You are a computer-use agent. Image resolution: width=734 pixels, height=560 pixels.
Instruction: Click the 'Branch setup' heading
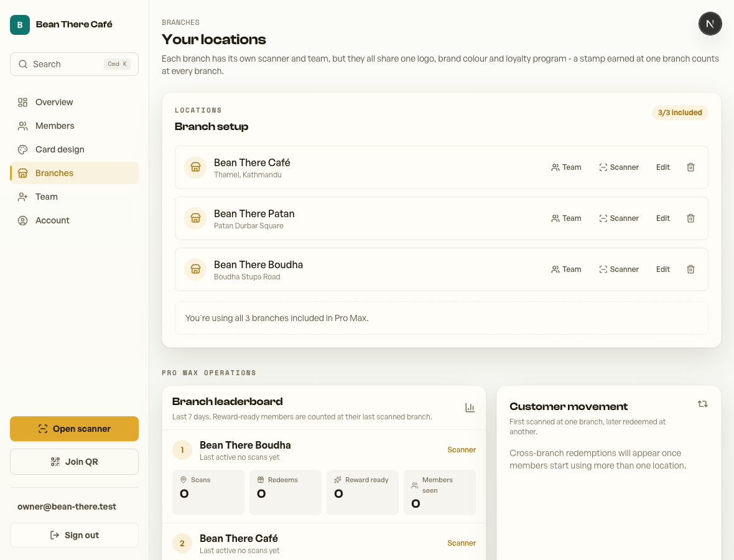211,126
